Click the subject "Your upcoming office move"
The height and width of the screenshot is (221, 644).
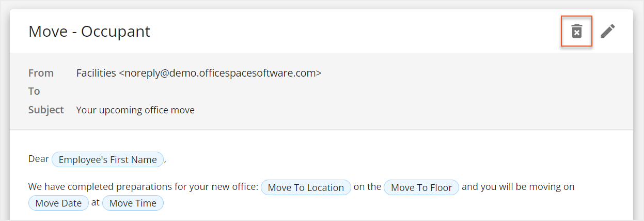(135, 110)
